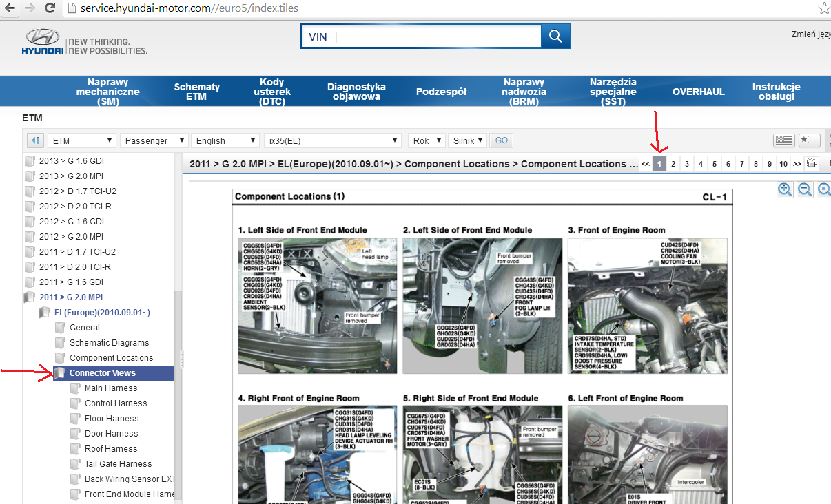The height and width of the screenshot is (504, 831).
Task: Click the browser address bar
Action: (441, 8)
